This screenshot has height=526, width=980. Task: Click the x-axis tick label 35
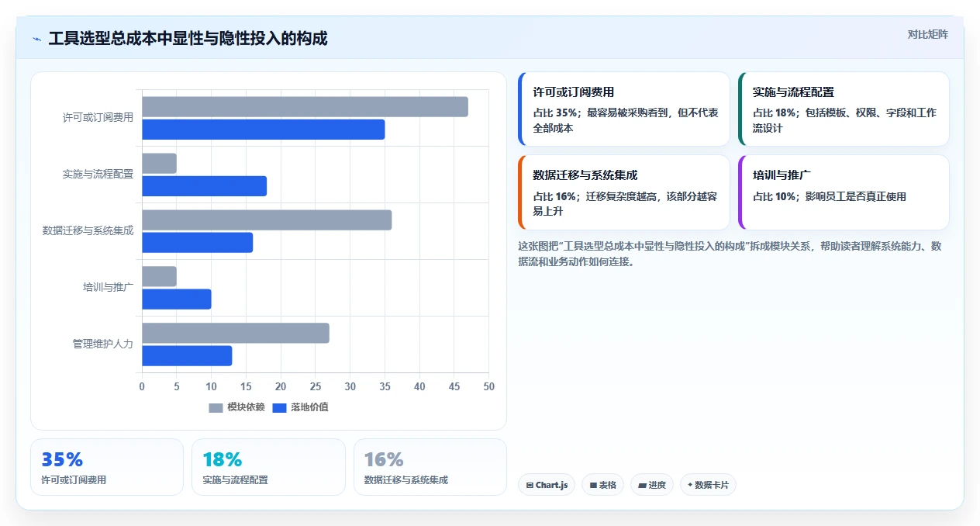point(385,386)
